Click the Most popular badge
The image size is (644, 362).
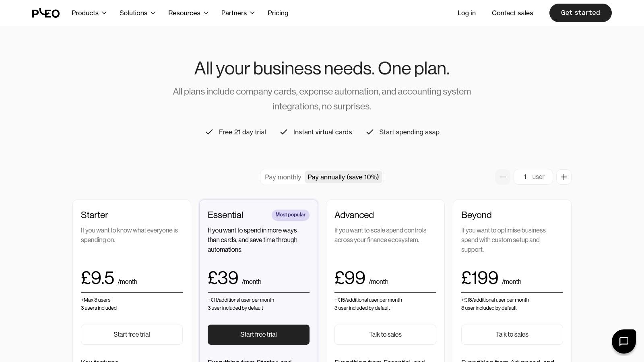coord(290,215)
